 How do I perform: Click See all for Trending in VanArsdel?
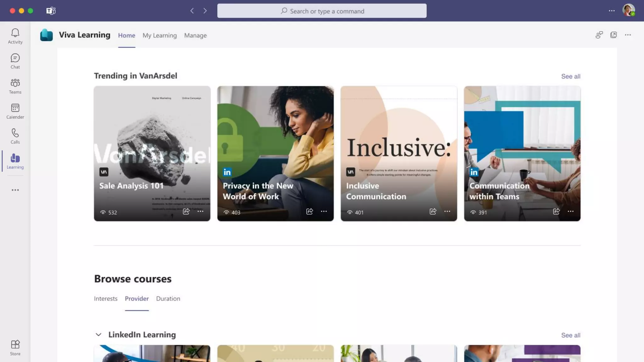coord(571,76)
